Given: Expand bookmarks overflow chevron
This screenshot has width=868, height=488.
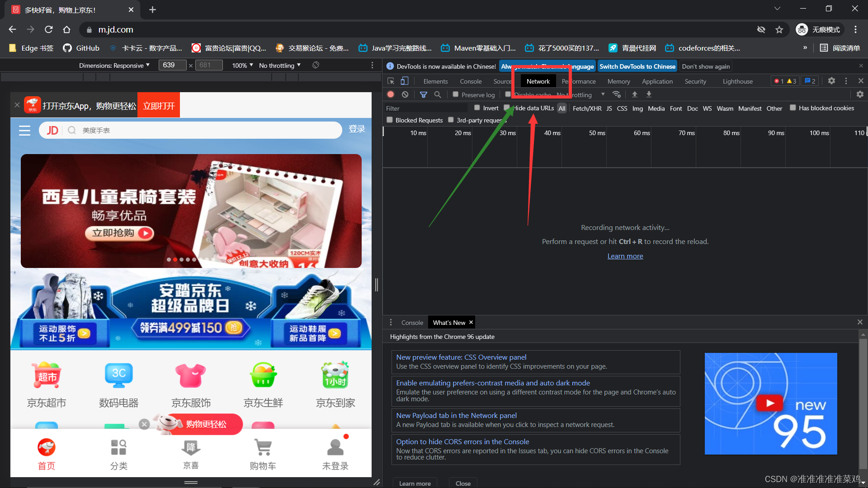Looking at the screenshot, I should [x=805, y=47].
